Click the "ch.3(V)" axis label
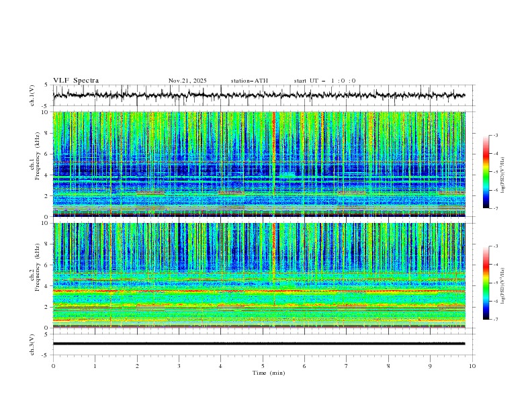Image resolution: width=532 pixels, height=411 pixels. tap(32, 345)
